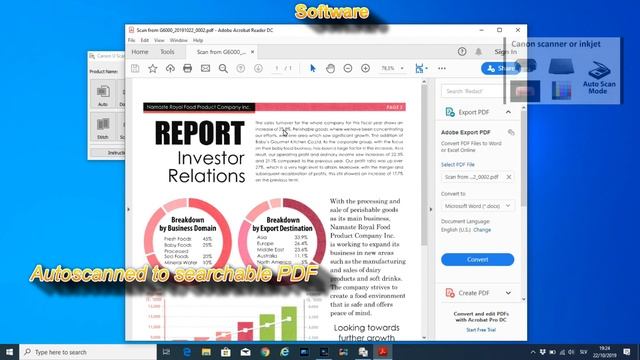The width and height of the screenshot is (640, 360).
Task: Click the Save file icon in Acrobat toolbar
Action: pos(135,69)
